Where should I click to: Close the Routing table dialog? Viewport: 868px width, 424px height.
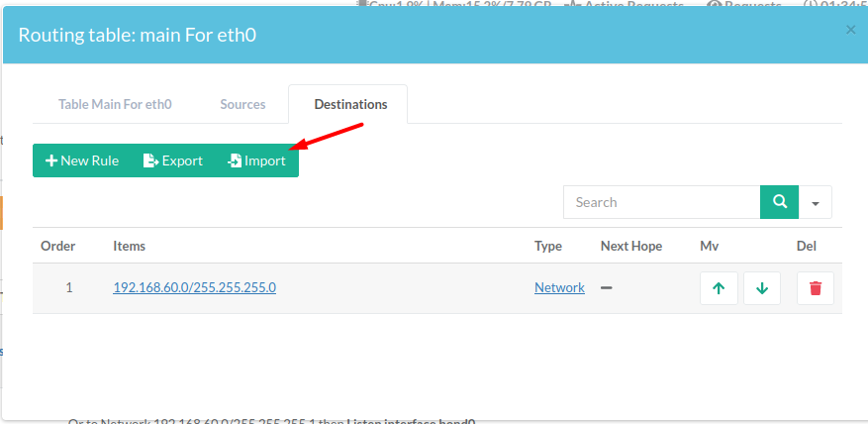[850, 30]
